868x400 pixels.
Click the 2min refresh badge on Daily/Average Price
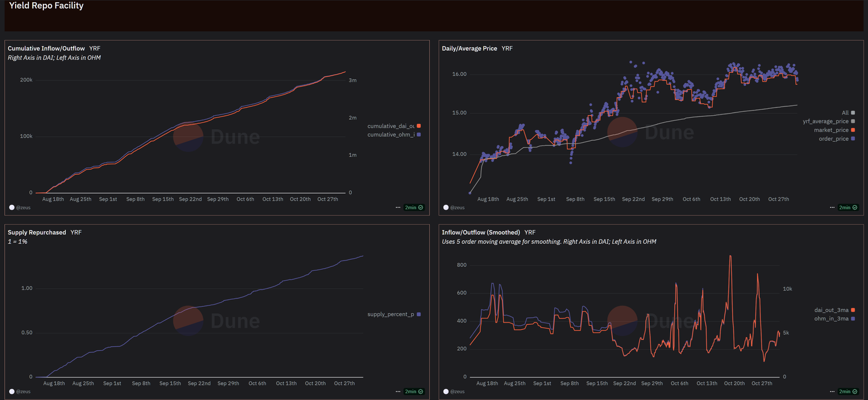[x=848, y=207]
